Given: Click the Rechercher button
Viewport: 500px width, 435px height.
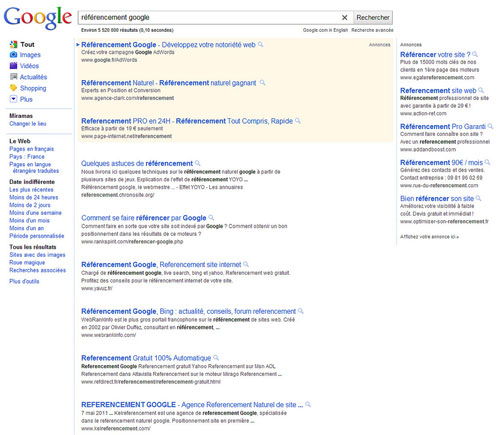Looking at the screenshot, I should click(x=373, y=17).
